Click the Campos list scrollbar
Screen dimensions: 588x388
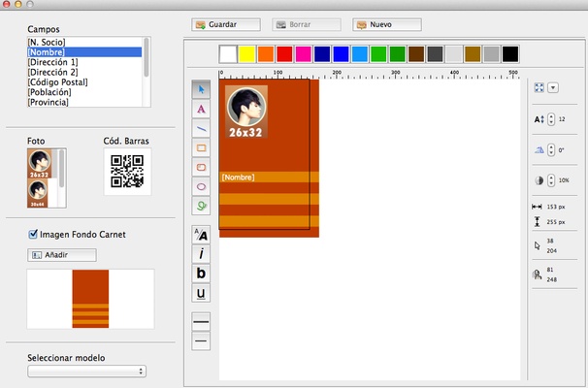[147, 57]
